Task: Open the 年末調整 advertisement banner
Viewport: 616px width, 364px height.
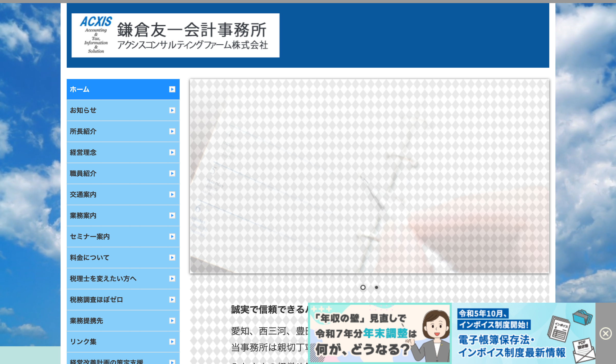Action: 380,333
